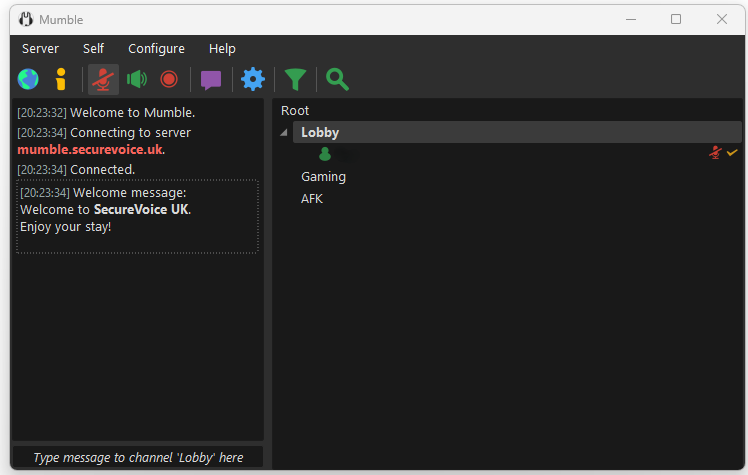Screen dimensions: 748x475
Task: Toggle the purple chat bubble icon
Action: [211, 79]
